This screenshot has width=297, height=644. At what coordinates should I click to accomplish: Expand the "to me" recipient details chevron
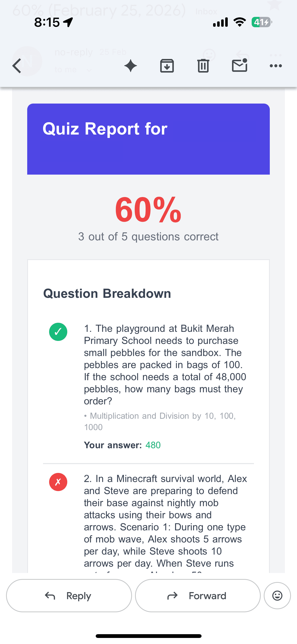point(89,70)
